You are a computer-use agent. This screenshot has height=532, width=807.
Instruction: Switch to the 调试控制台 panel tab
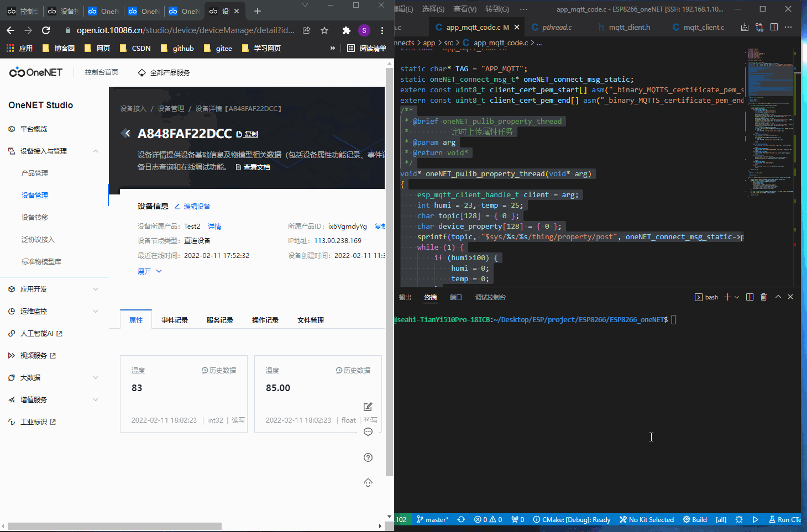490,297
